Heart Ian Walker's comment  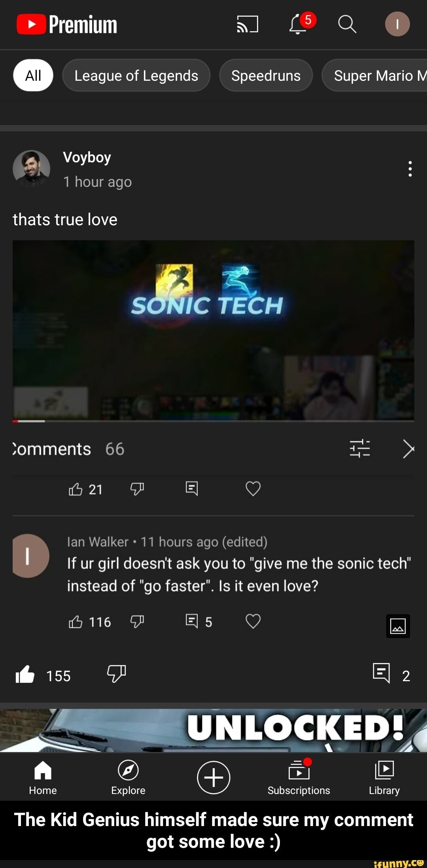click(253, 621)
